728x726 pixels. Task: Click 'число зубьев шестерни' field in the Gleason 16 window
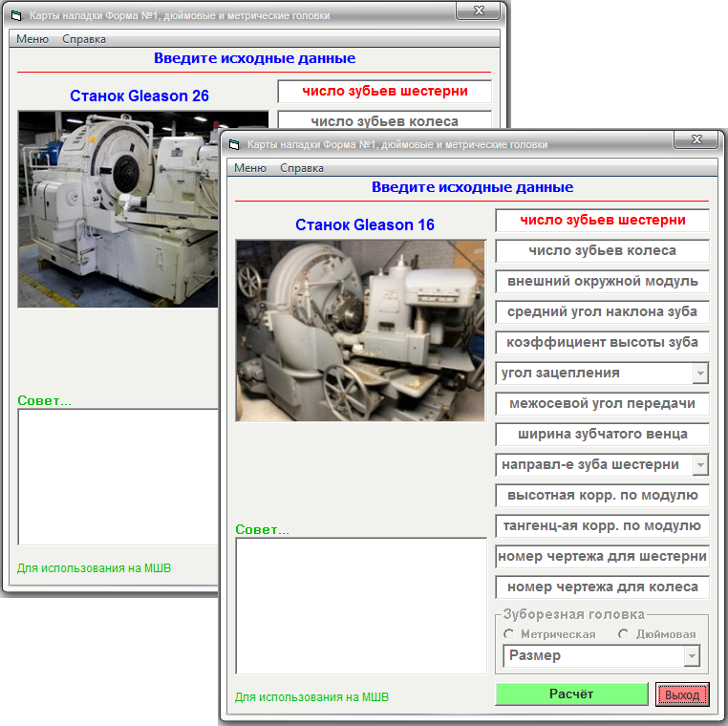(602, 220)
